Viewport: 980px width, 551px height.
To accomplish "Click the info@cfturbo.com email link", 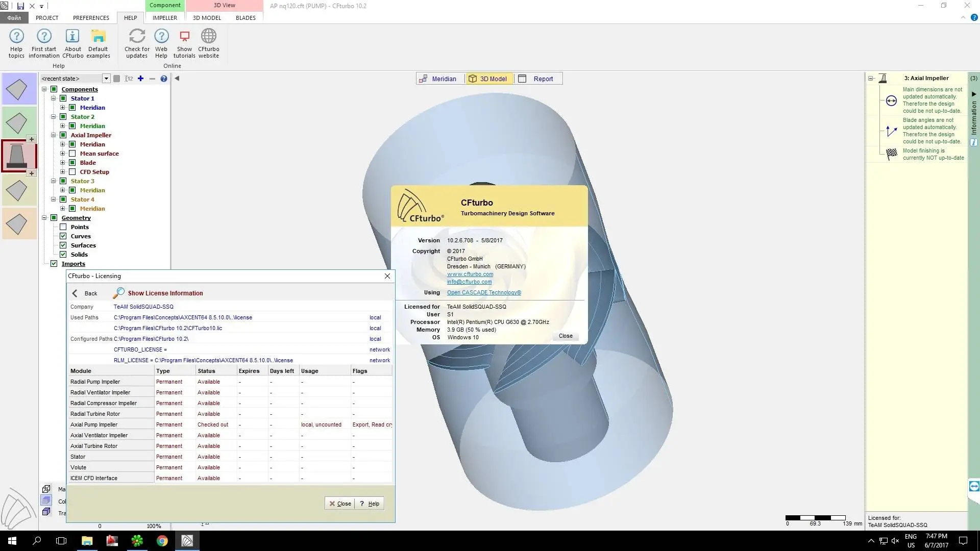I will click(470, 282).
